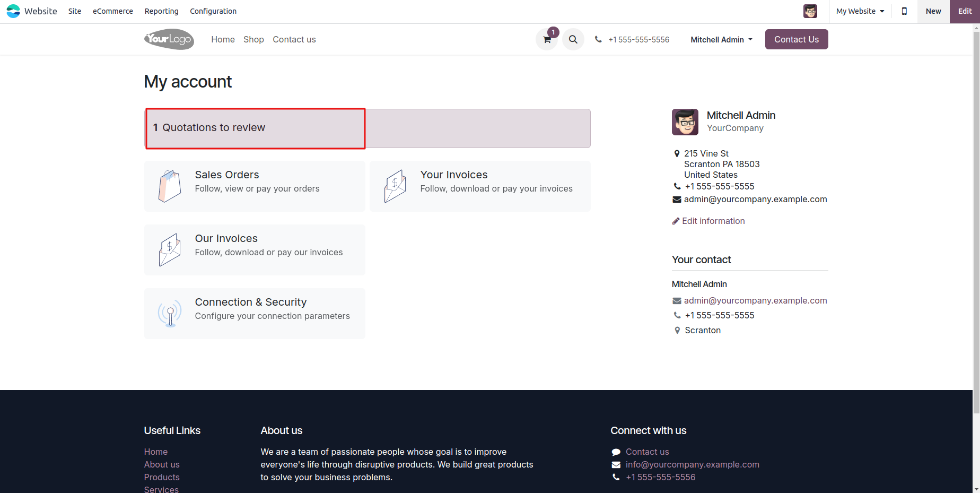Click the purple Contact Us button

pyautogui.click(x=796, y=39)
